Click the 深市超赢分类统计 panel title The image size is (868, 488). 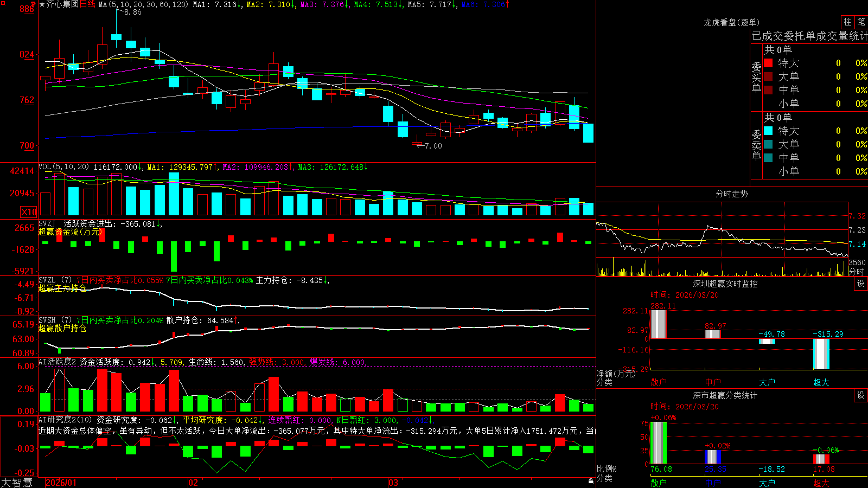click(725, 395)
